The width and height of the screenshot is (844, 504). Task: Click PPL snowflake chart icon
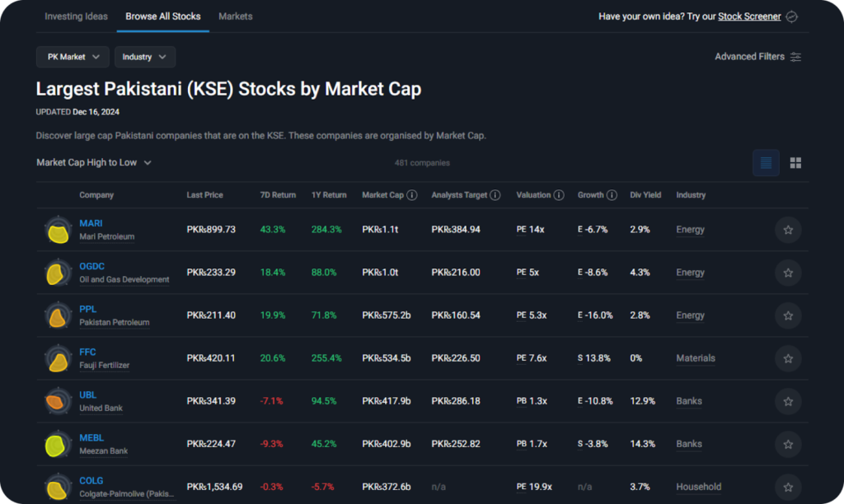tap(58, 315)
